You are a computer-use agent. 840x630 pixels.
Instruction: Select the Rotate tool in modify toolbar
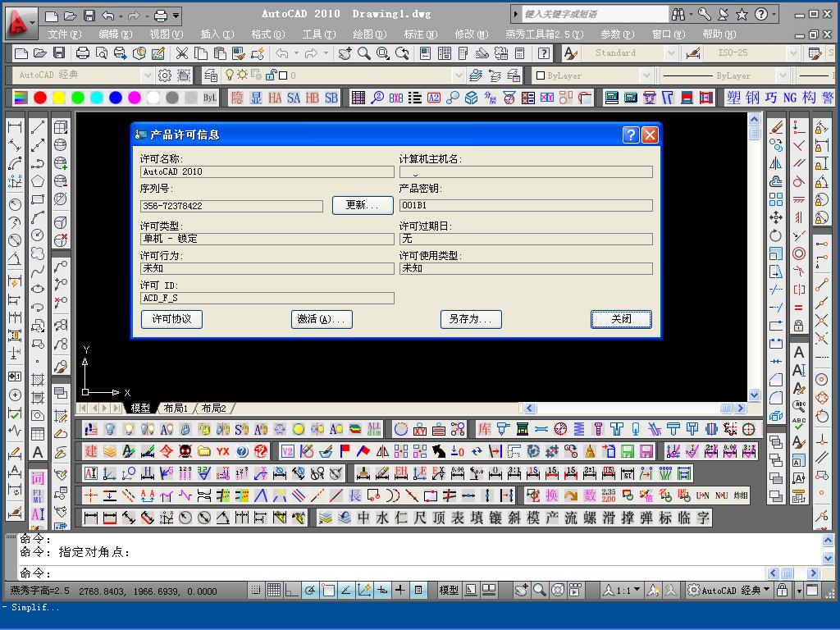776,235
